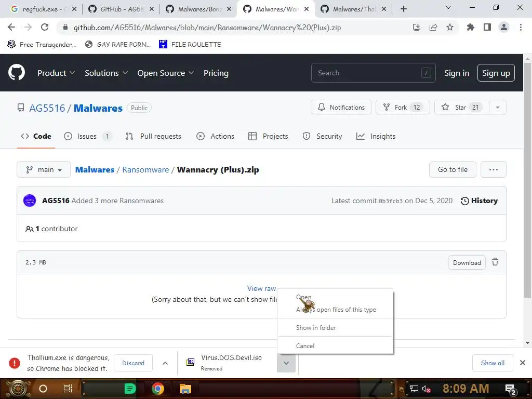The width and height of the screenshot is (532, 399).
Task: Open the View raw link
Action: coord(261,288)
